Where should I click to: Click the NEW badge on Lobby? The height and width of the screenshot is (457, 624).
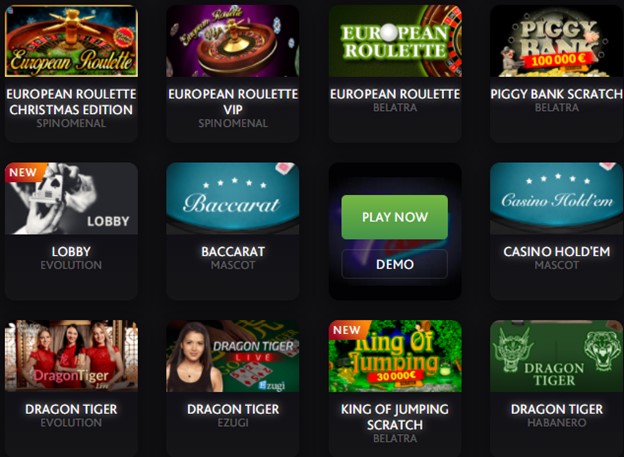tap(23, 172)
